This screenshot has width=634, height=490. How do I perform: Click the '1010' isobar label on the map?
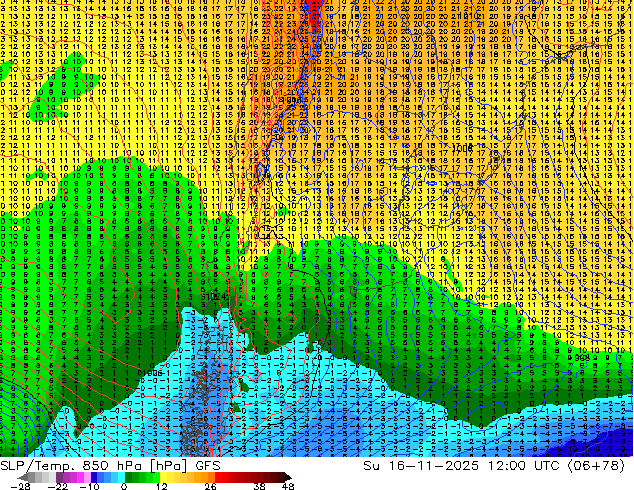click(x=470, y=16)
